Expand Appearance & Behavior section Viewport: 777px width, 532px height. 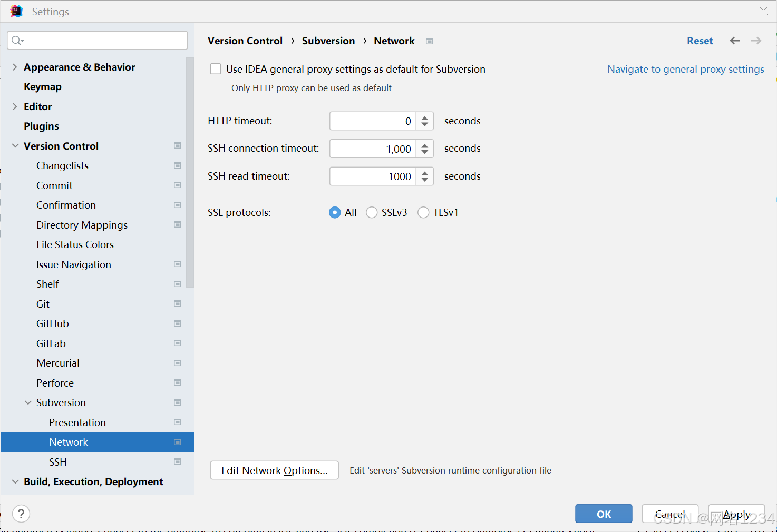(15, 67)
